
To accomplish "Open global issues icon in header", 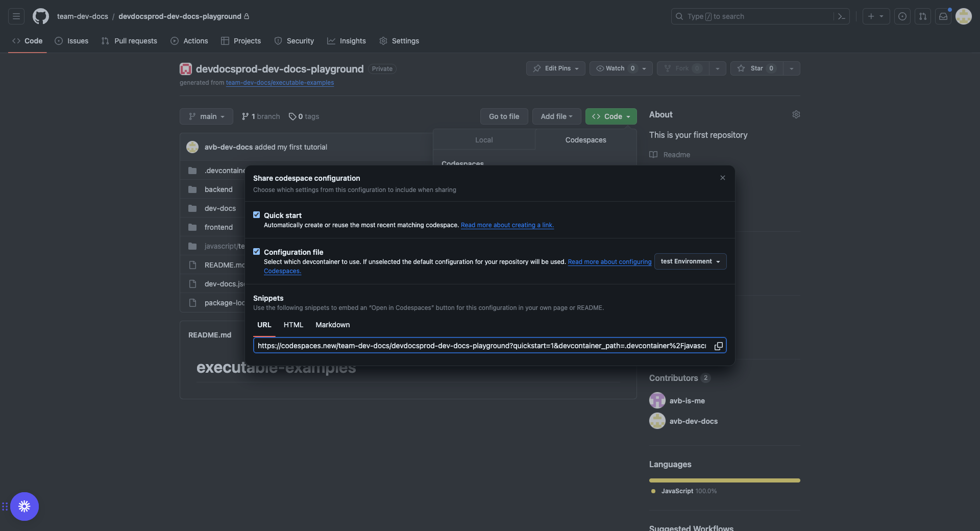I will coord(902,16).
